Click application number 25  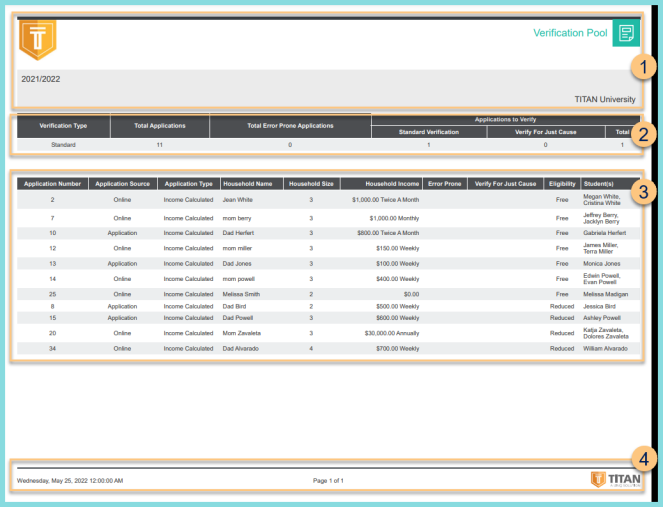point(52,294)
